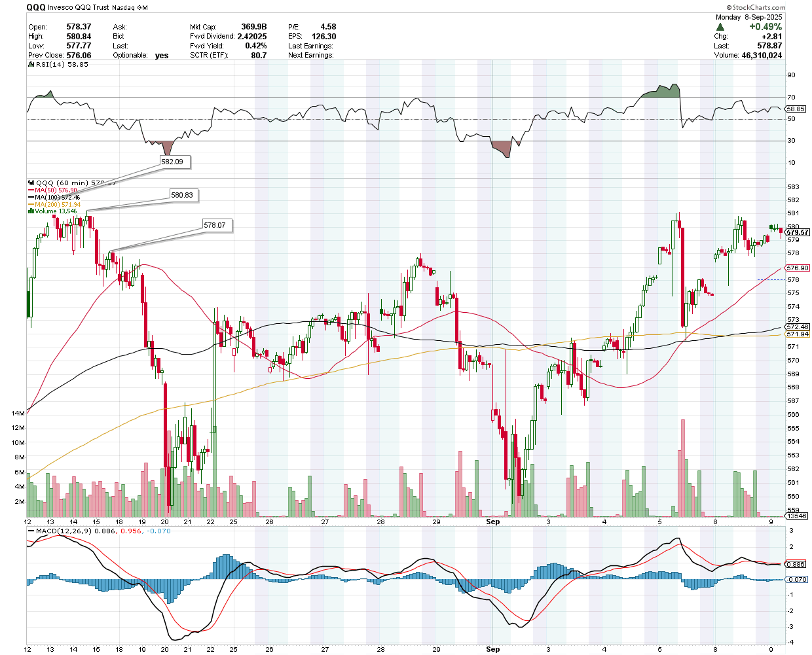Click the Optionable value yes
812x655 pixels.
click(x=162, y=56)
